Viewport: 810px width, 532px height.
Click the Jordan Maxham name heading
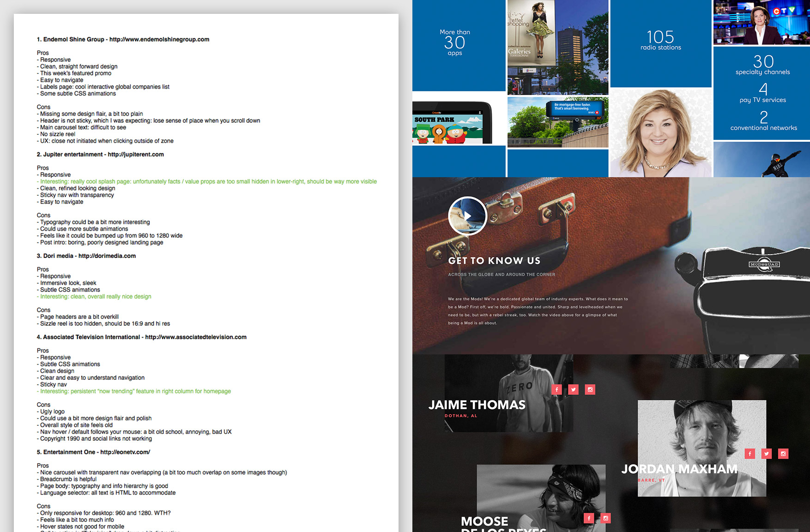(x=679, y=469)
